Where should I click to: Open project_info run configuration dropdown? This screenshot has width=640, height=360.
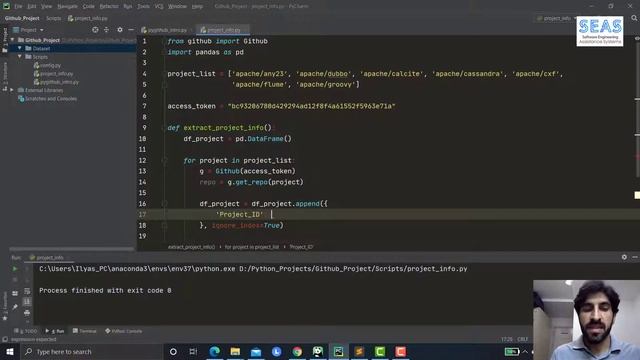557,18
